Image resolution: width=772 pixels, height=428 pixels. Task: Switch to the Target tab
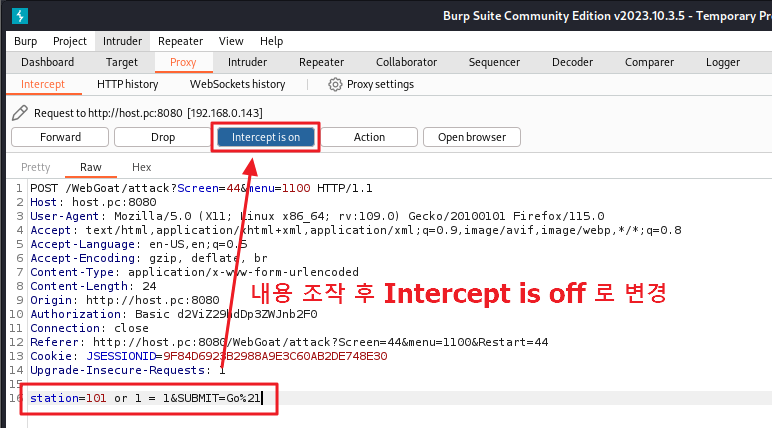[122, 62]
